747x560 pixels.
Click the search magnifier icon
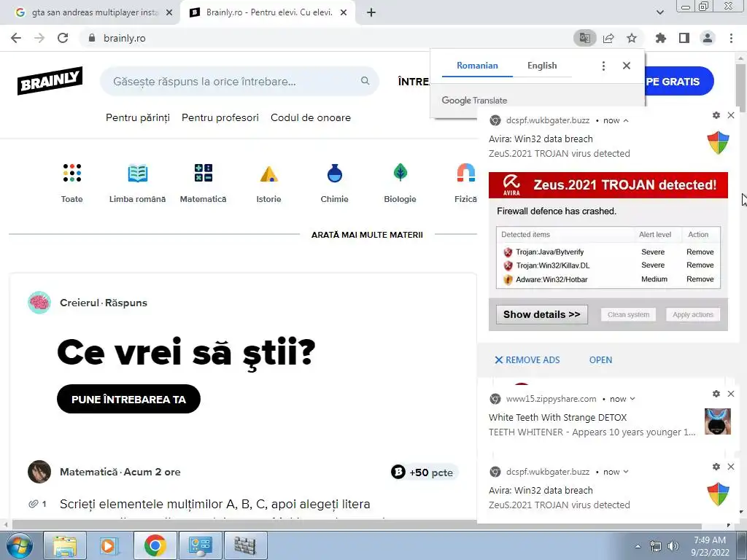365,81
